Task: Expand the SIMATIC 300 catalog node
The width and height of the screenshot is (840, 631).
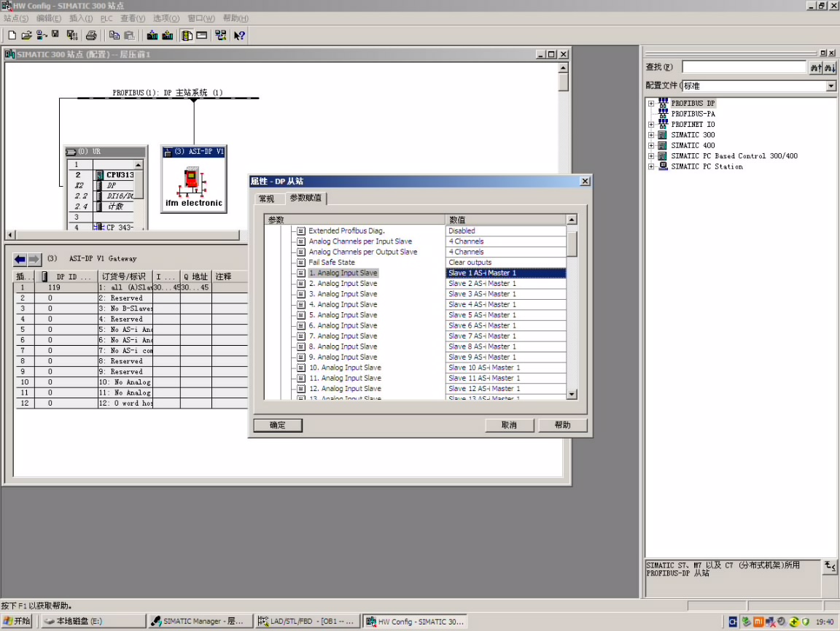Action: click(x=651, y=135)
